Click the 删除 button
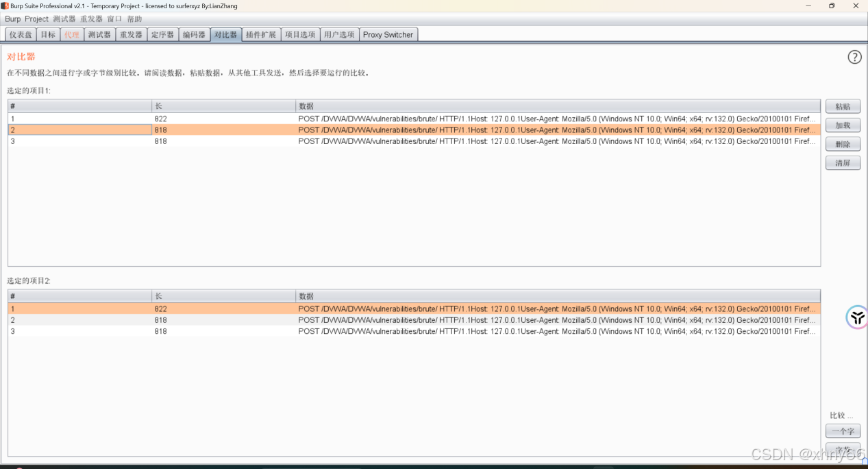Viewport: 868px width, 469px height. coord(843,144)
